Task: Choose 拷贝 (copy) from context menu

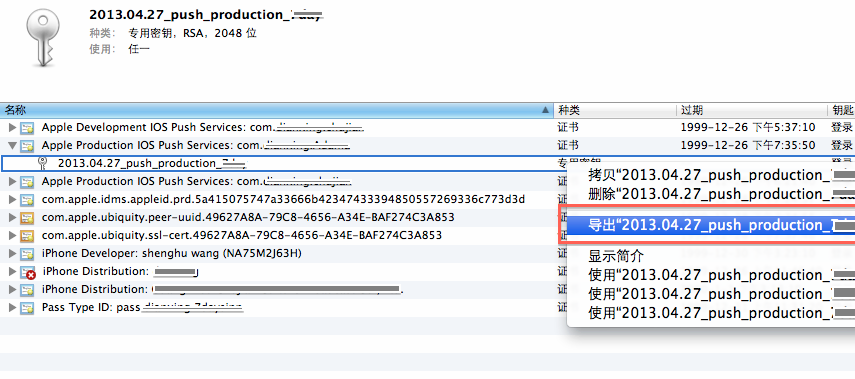Action: coord(711,175)
